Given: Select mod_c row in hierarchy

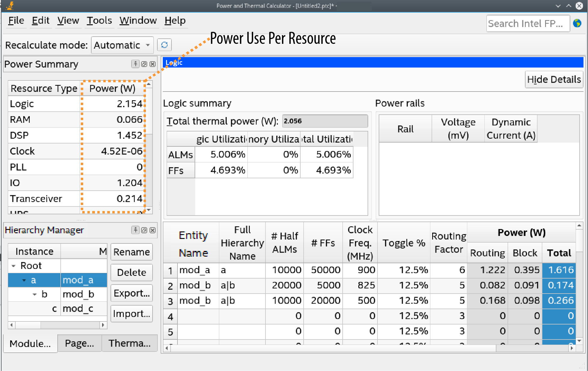Looking at the screenshot, I should point(77,309).
